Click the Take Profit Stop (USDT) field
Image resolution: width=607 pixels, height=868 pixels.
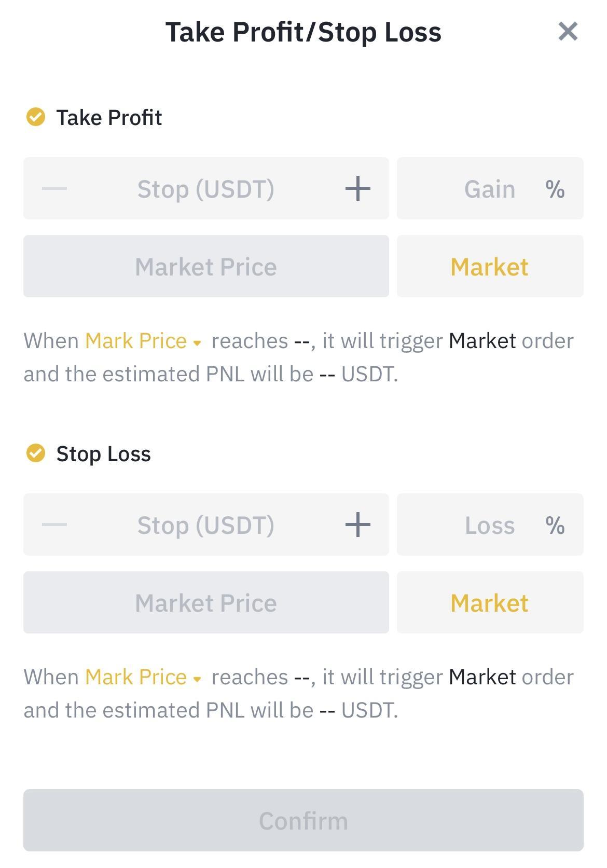click(206, 188)
